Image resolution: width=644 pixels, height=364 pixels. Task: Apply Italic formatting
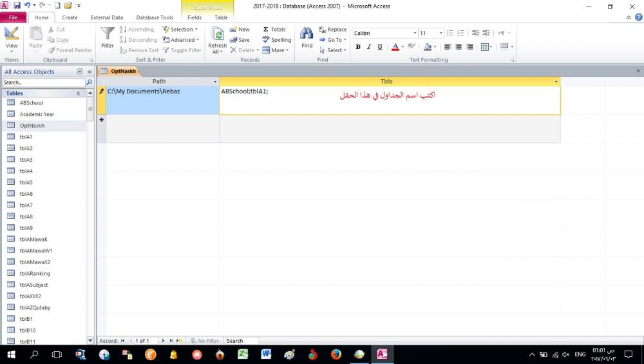[369, 47]
